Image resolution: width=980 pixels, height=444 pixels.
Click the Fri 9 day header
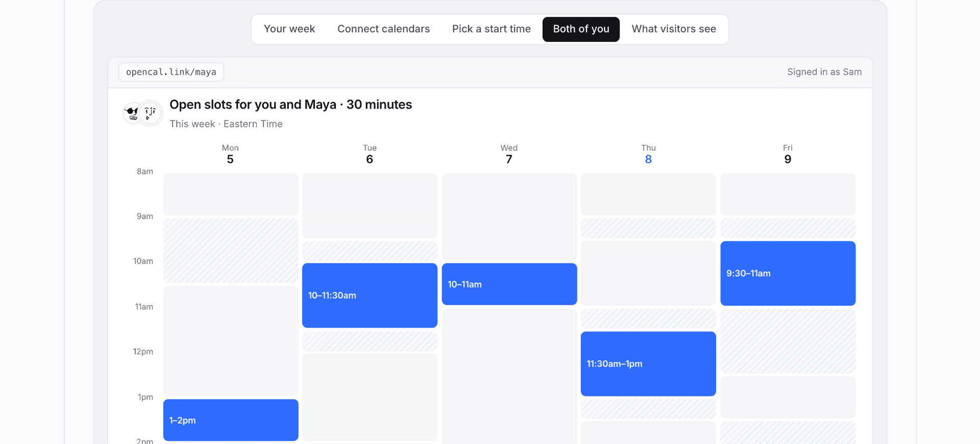788,154
